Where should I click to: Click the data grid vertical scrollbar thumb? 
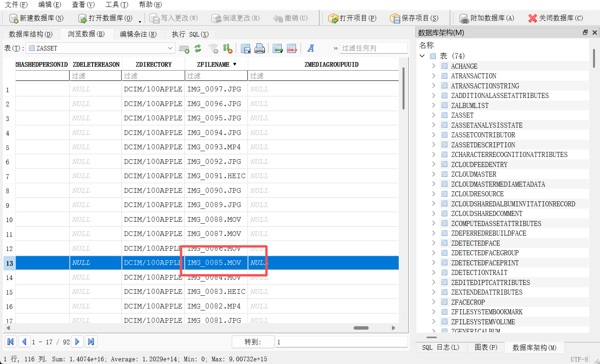(403, 88)
